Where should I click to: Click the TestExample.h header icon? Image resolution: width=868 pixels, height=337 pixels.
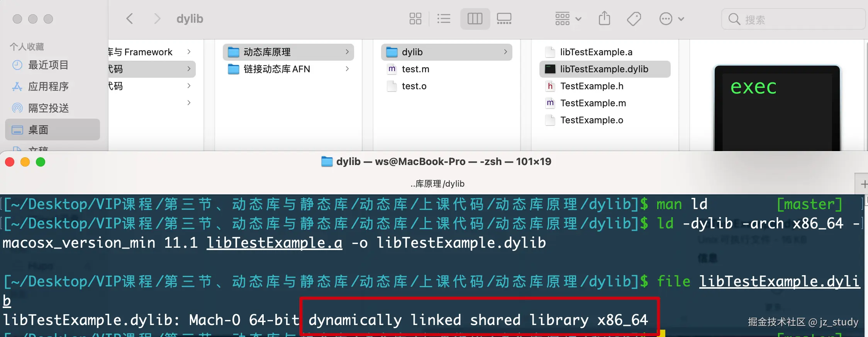(550, 86)
